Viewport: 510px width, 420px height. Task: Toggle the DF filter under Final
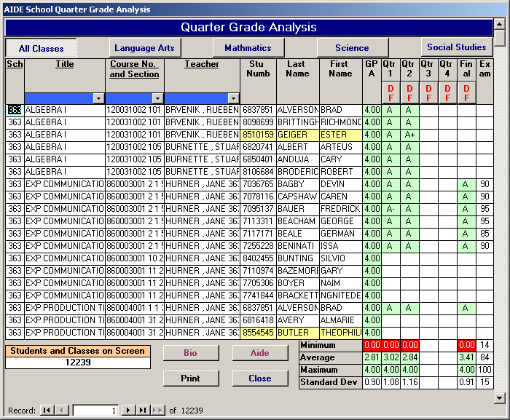466,93
